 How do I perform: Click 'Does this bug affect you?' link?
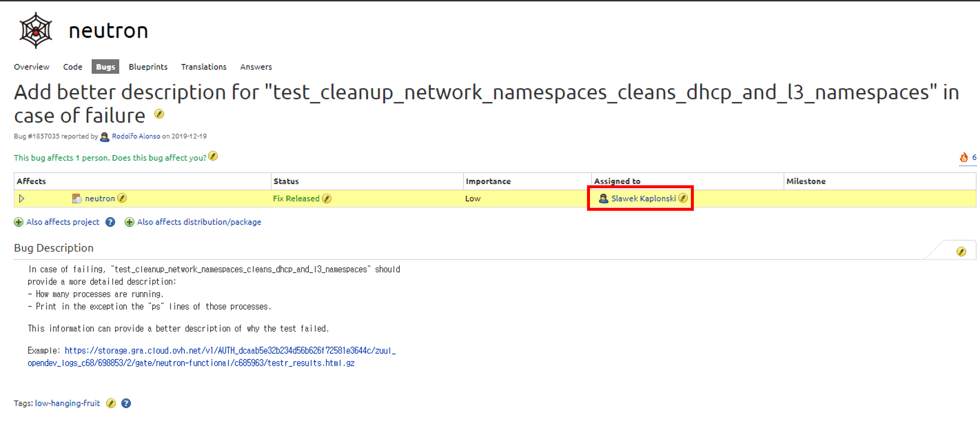(159, 158)
